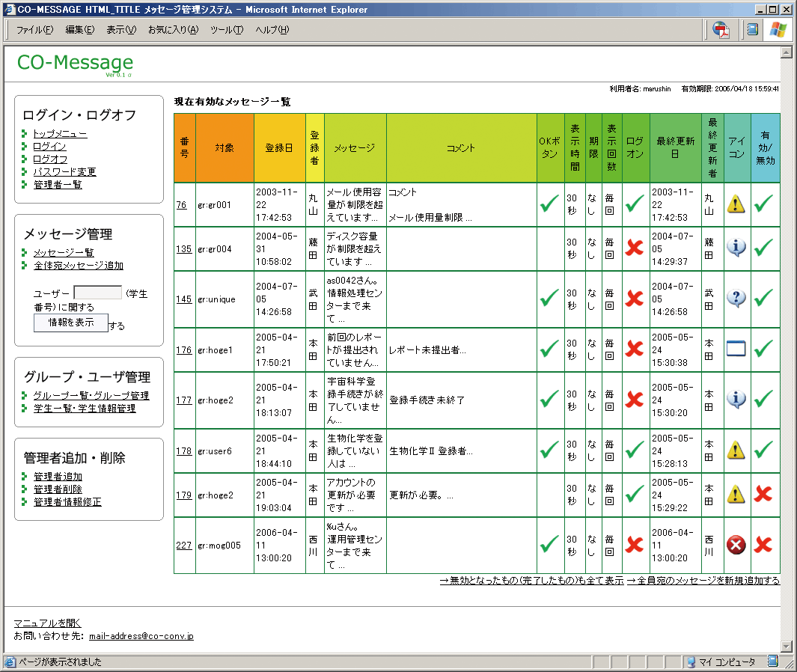The image size is (797, 672).
Task: Open the お気に入り(A) menu
Action: coord(173,30)
